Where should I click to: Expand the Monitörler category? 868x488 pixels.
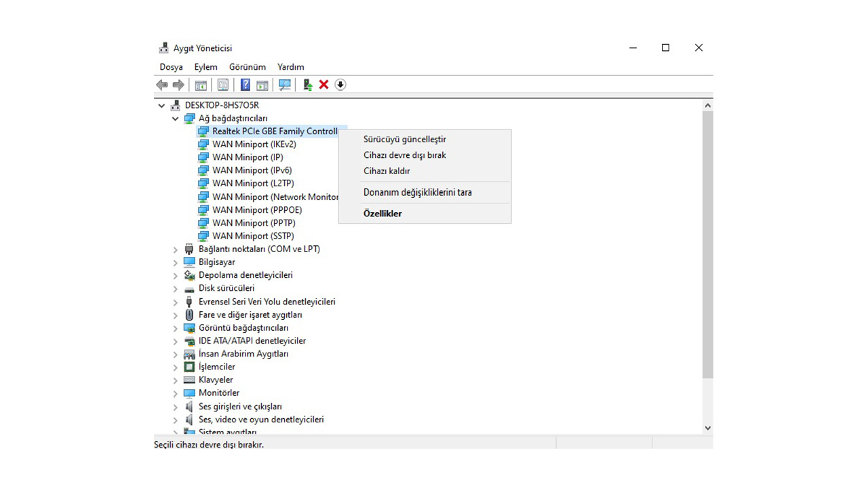(x=175, y=392)
